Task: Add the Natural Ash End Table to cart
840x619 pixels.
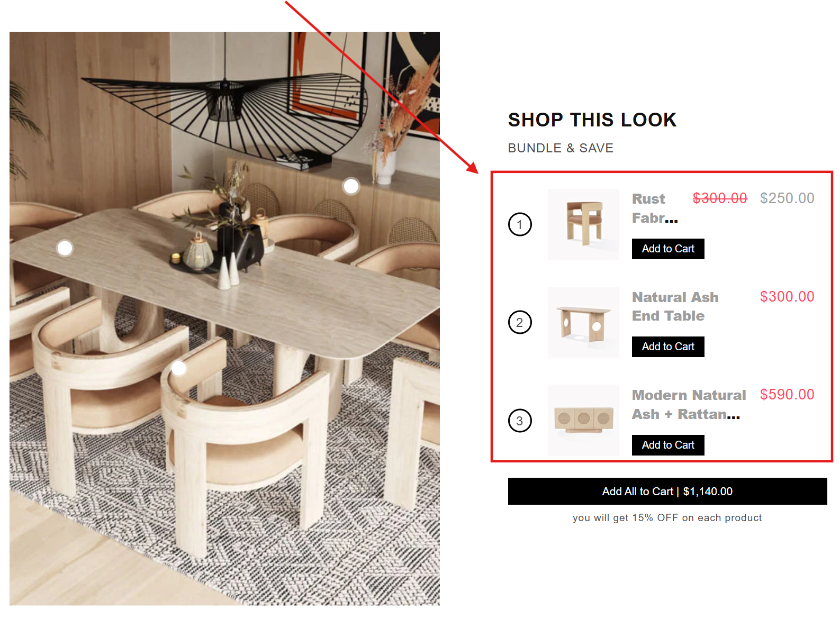Action: click(x=668, y=347)
